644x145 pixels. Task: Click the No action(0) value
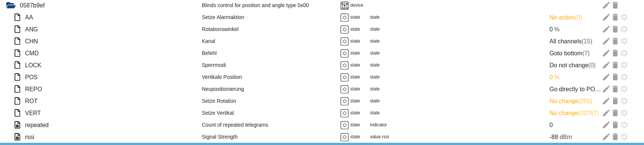point(566,17)
